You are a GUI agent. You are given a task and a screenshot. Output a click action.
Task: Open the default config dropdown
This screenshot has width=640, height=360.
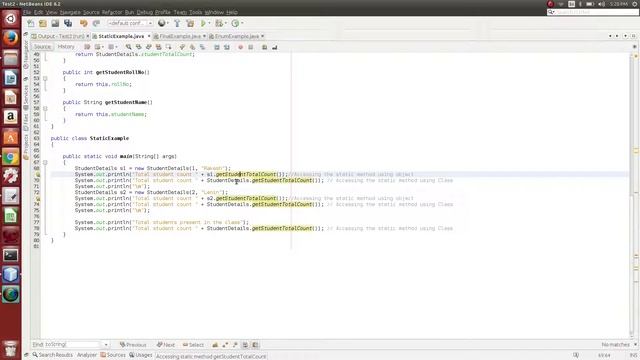click(x=130, y=23)
